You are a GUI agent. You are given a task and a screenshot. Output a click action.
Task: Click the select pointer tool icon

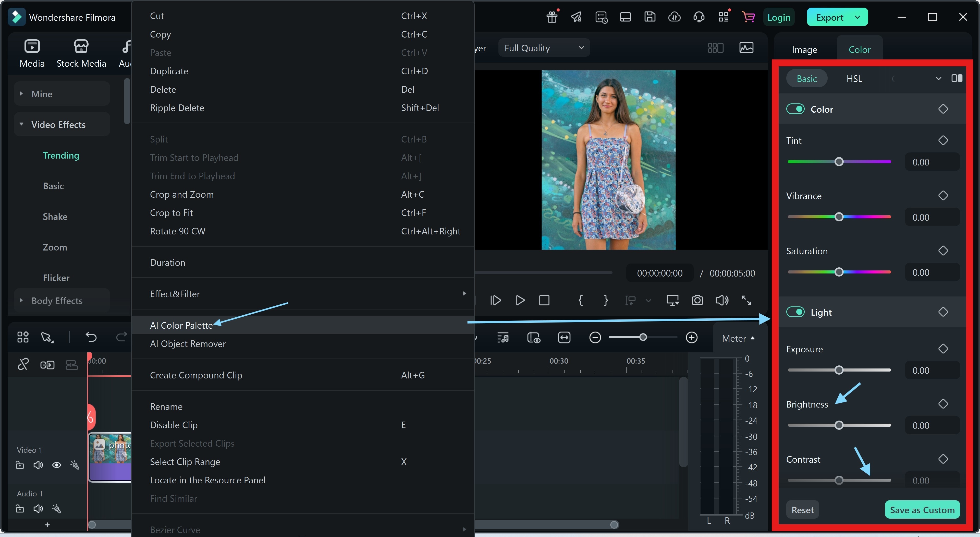click(47, 337)
